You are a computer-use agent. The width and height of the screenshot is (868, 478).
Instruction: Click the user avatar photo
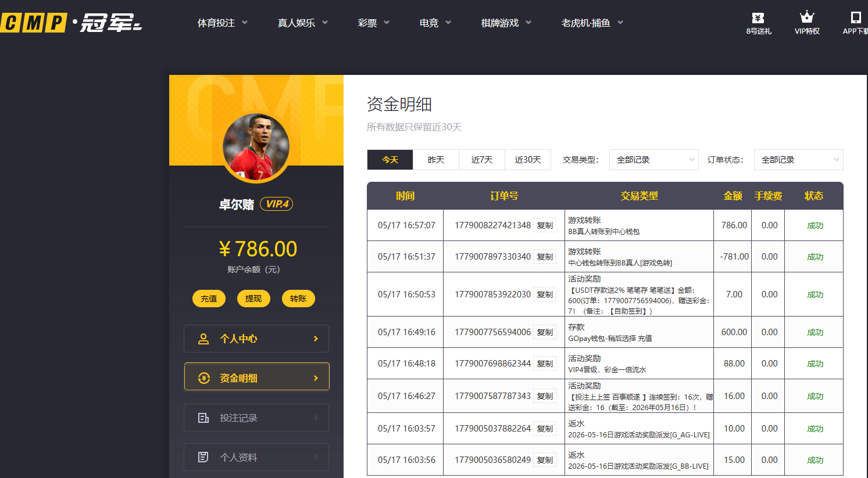tap(256, 147)
